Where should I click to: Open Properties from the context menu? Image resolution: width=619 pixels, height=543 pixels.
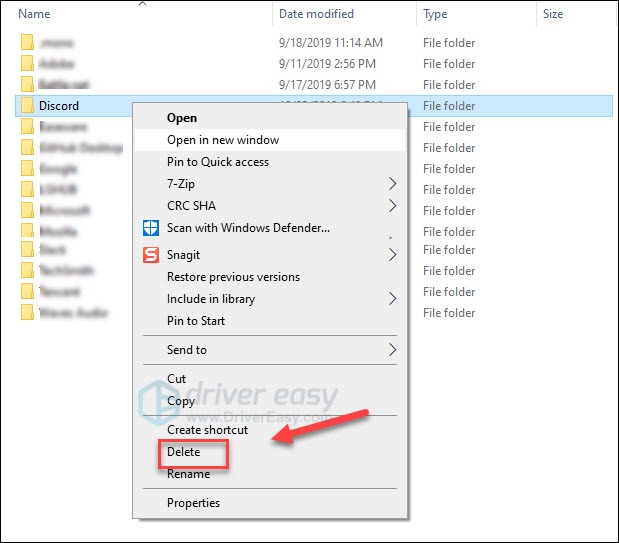coord(193,503)
